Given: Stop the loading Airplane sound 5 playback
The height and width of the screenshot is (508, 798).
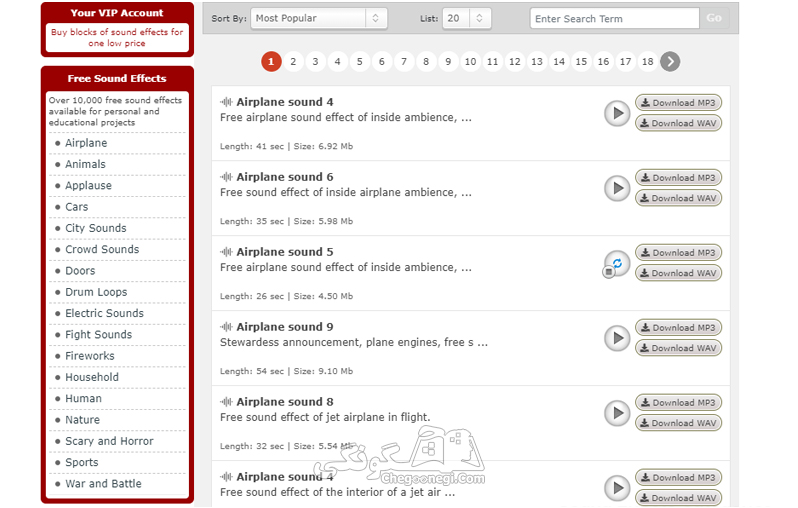Looking at the screenshot, I should pyautogui.click(x=609, y=272).
